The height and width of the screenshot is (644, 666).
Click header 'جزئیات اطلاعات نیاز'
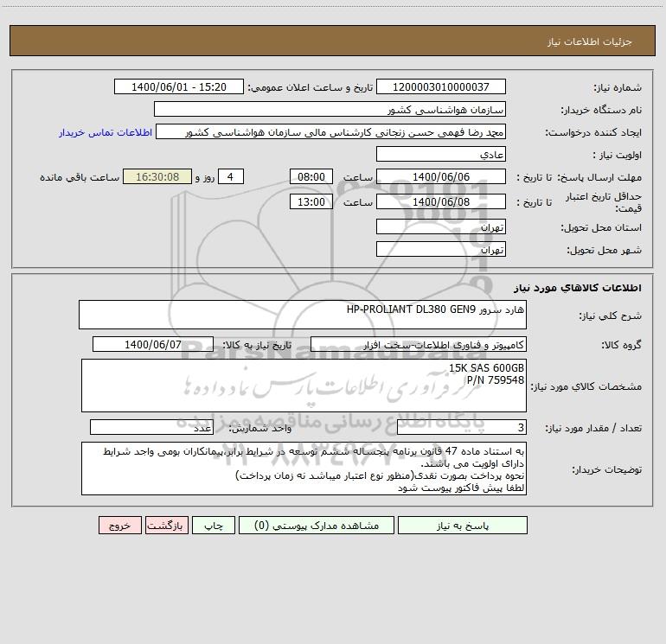point(590,41)
